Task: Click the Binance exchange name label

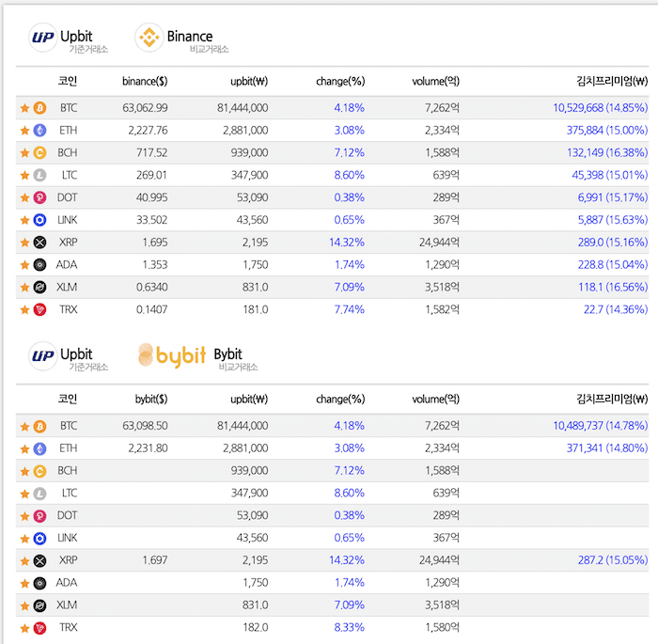Action: tap(190, 37)
